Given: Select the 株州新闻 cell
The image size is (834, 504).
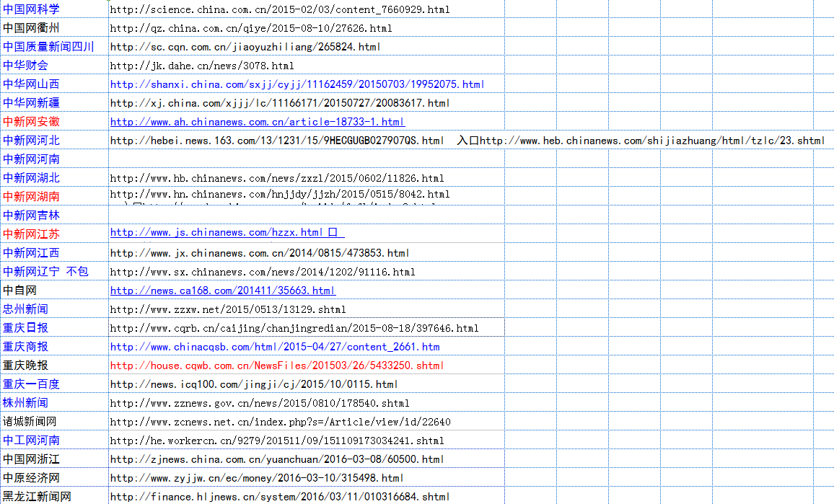Looking at the screenshot, I should pos(54,402).
